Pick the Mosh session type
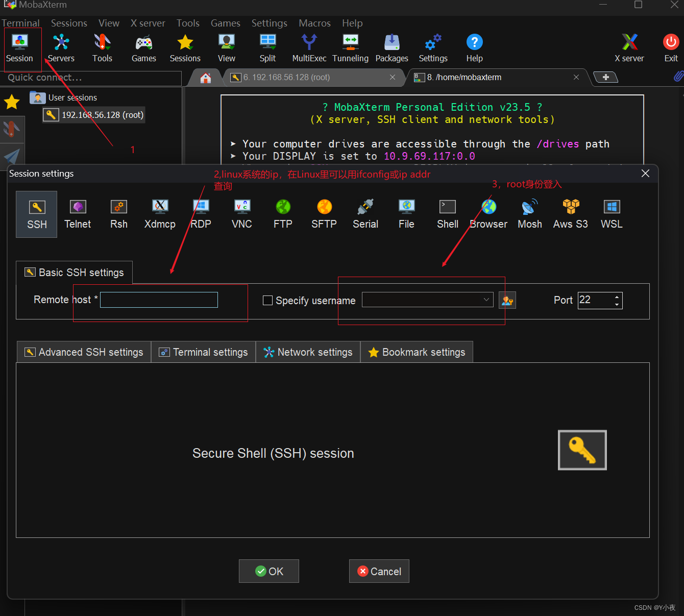Image resolution: width=684 pixels, height=616 pixels. [529, 213]
